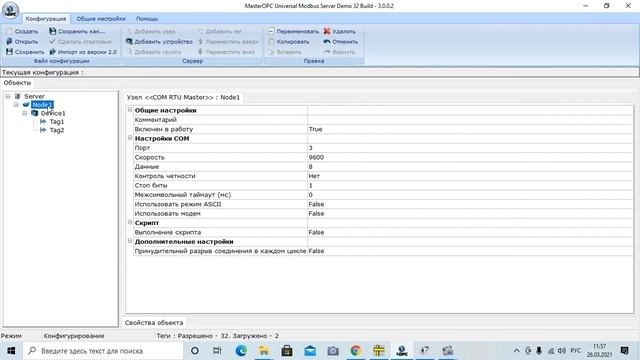Open Cortana circle on taskbar
The width and height of the screenshot is (640, 360).
pyautogui.click(x=195, y=351)
